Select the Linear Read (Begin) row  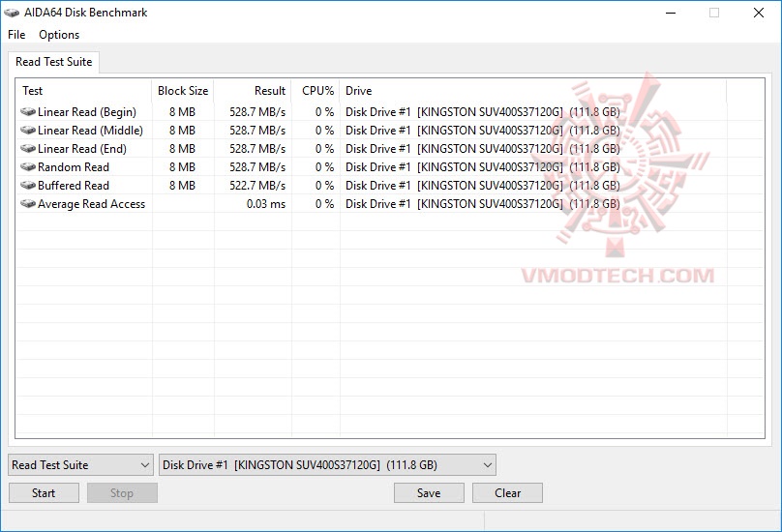389,111
